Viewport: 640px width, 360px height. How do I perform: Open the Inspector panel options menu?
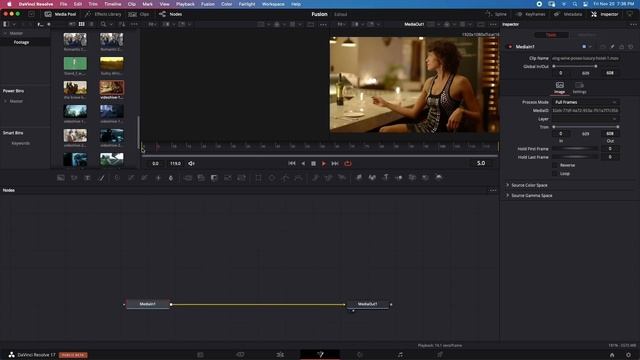coord(633,24)
